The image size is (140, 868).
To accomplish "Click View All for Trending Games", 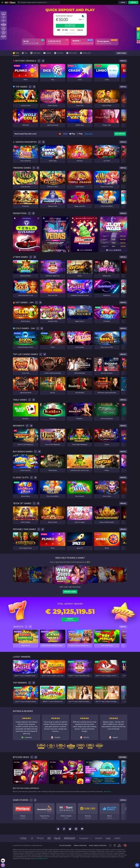I will point(123,168).
